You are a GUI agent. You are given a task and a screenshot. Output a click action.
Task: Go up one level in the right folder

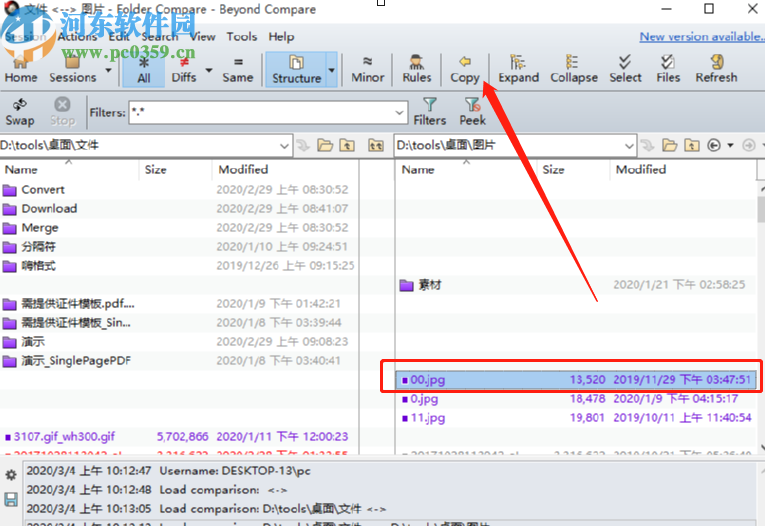[692, 145]
